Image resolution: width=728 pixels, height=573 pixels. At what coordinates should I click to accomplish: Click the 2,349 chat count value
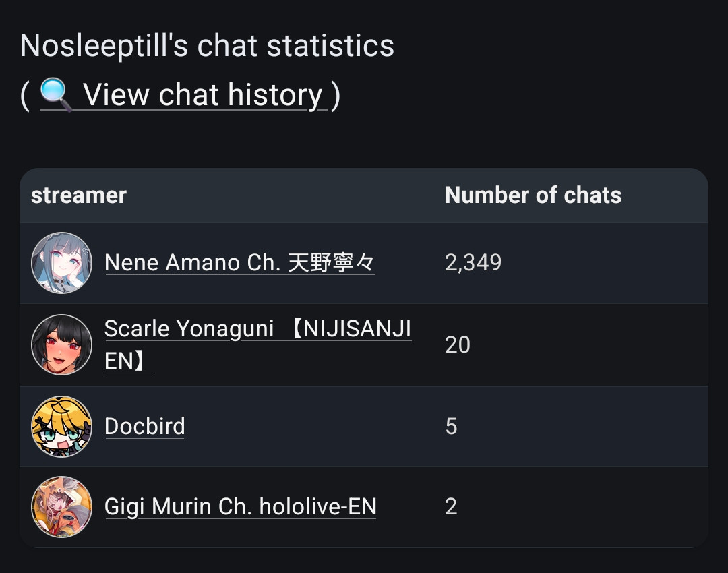click(x=473, y=263)
